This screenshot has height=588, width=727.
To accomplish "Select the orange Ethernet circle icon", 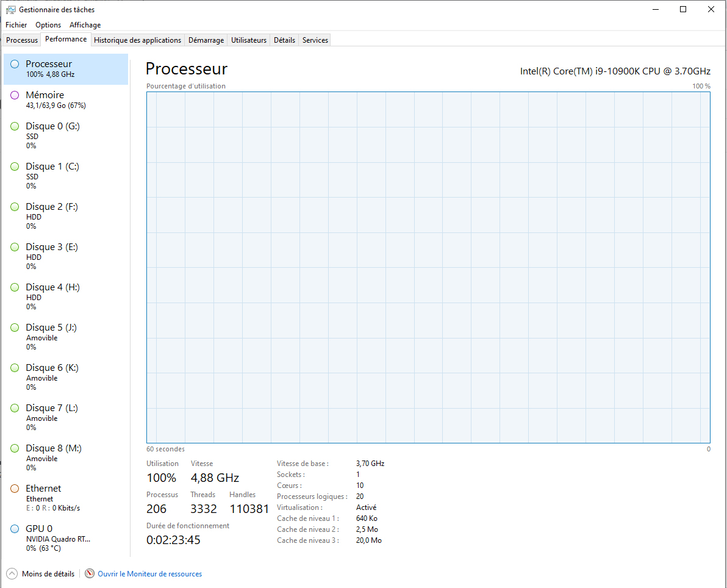I will pos(15,489).
